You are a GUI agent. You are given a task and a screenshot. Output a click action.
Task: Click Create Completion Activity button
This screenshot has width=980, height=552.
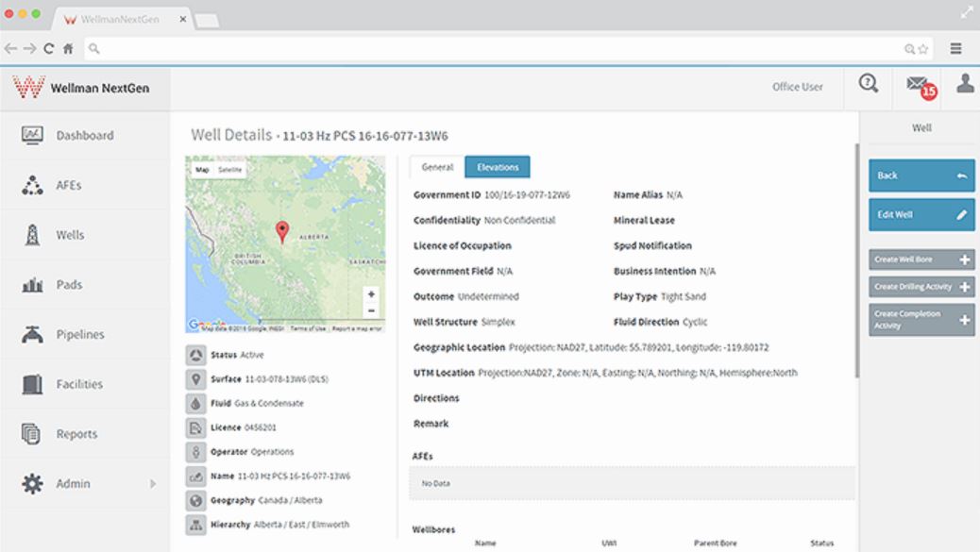(x=921, y=320)
